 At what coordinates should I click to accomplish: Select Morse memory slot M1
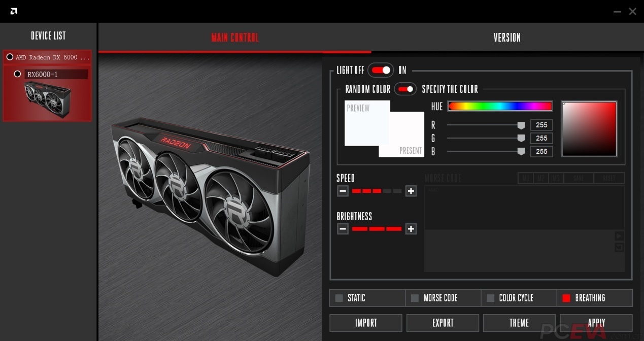[x=526, y=178]
